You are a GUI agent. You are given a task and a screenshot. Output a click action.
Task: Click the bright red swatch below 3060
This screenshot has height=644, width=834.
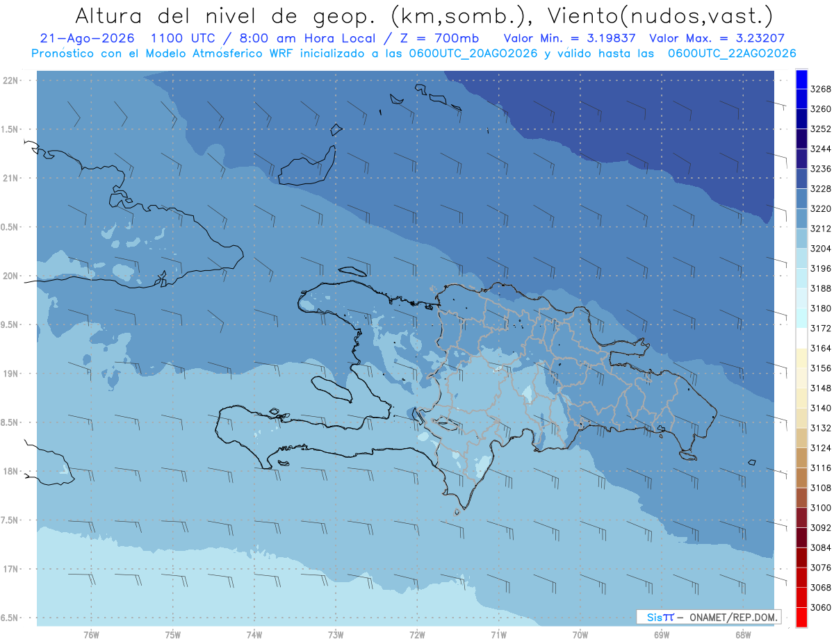[x=801, y=617]
